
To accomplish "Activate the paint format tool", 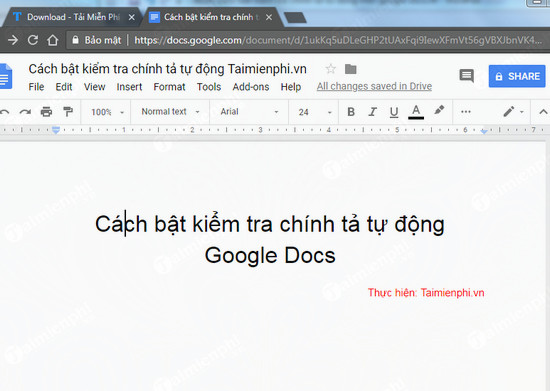I will click(x=68, y=112).
